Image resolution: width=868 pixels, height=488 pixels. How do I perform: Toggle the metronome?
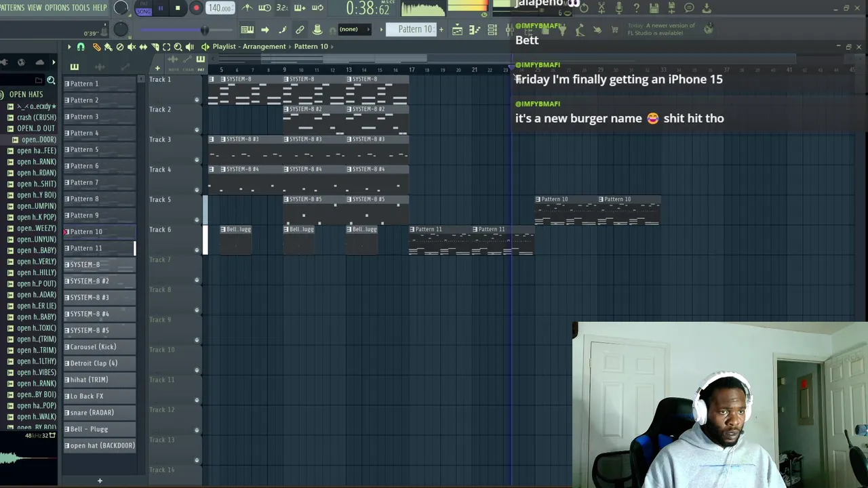tap(248, 8)
